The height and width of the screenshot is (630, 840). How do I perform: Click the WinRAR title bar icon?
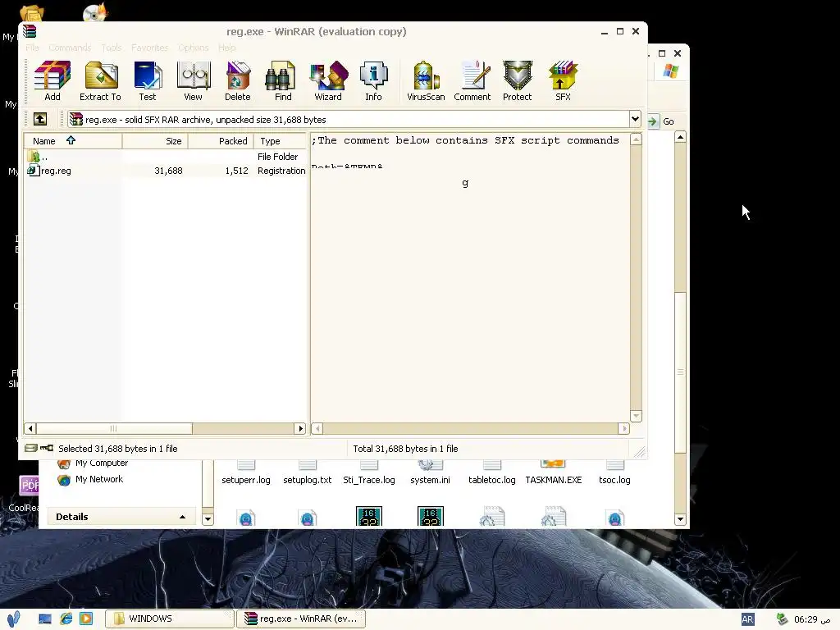tap(30, 31)
